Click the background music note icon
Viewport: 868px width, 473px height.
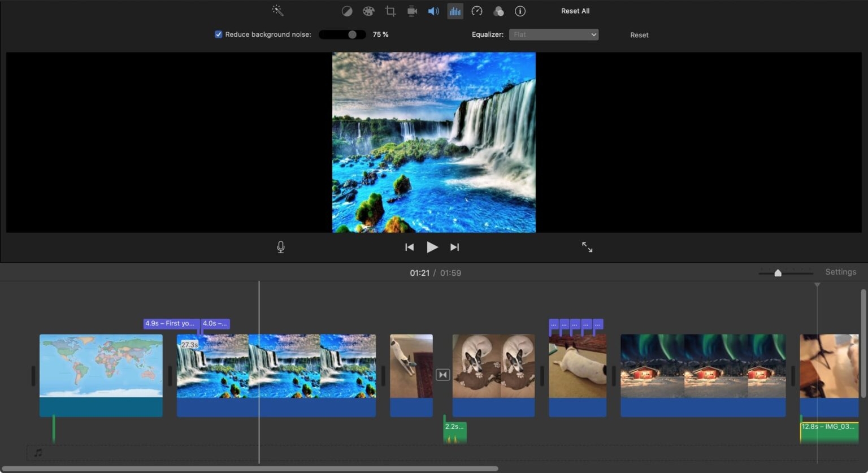pyautogui.click(x=38, y=453)
